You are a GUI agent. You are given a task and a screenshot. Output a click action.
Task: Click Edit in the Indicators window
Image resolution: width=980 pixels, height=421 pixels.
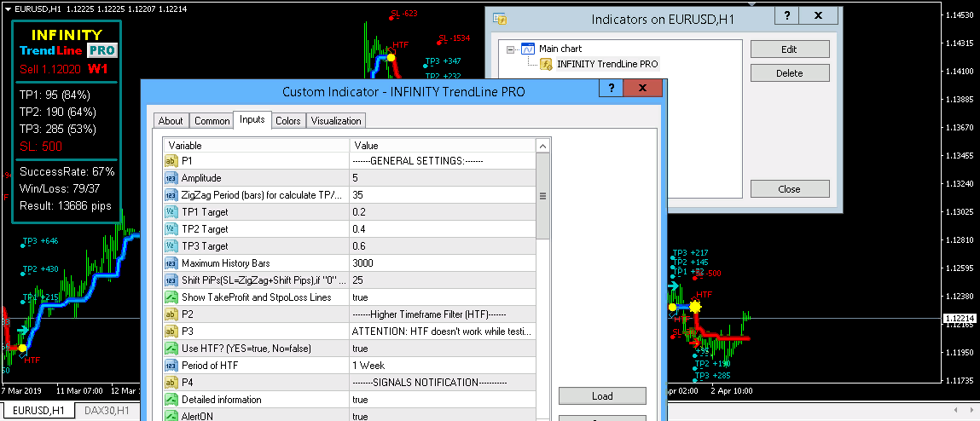point(789,49)
